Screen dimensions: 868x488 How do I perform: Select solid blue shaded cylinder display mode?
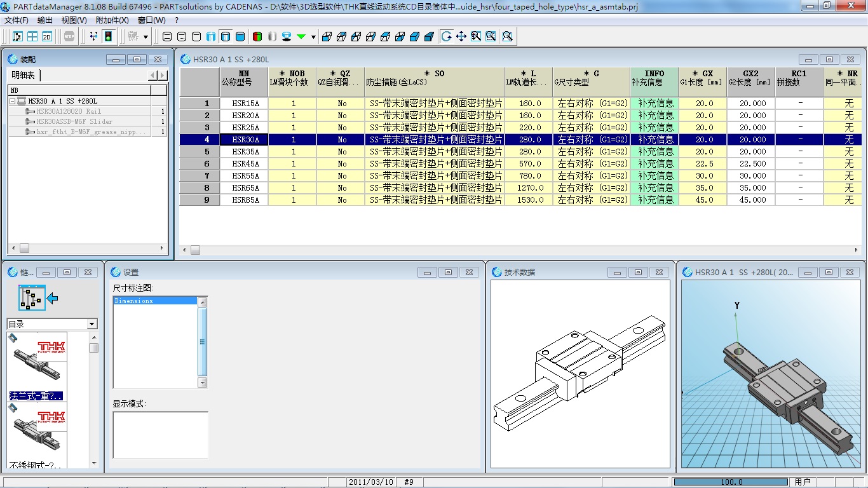point(240,37)
